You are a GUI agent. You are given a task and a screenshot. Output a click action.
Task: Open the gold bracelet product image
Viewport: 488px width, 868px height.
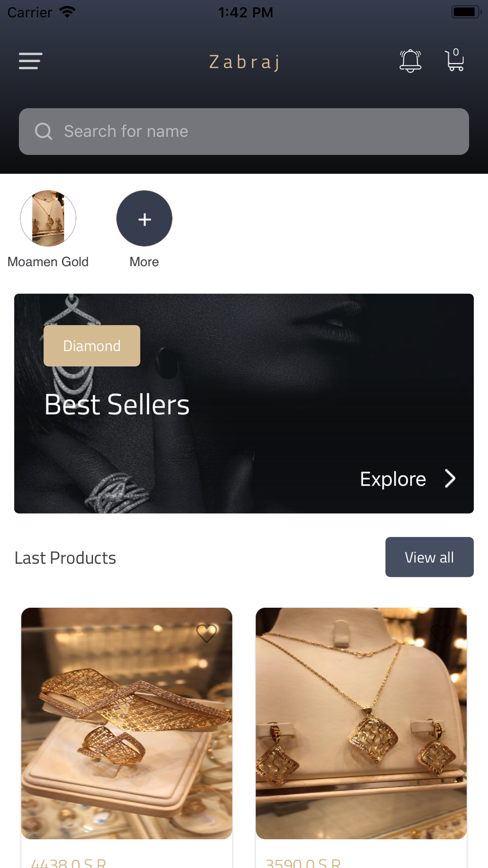(127, 723)
